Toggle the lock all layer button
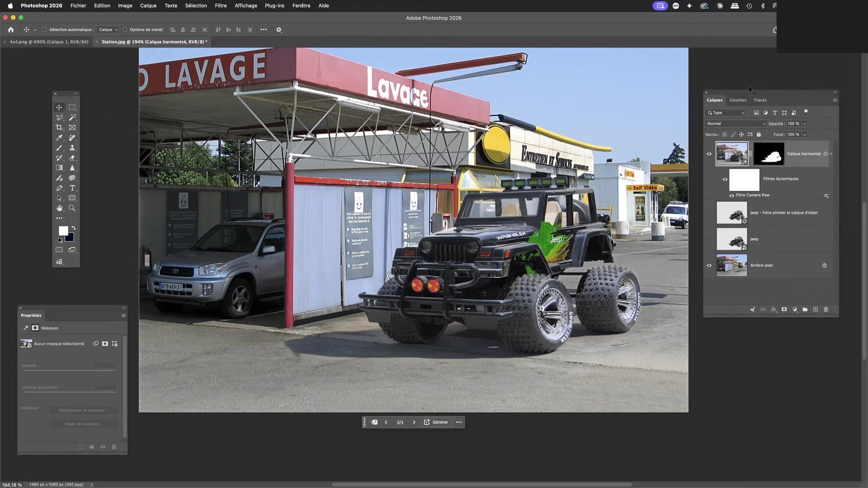The height and width of the screenshot is (488, 868). pyautogui.click(x=759, y=134)
